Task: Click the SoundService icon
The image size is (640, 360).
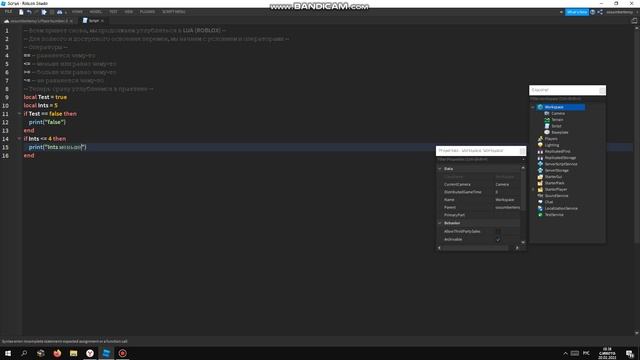Action: pos(540,196)
